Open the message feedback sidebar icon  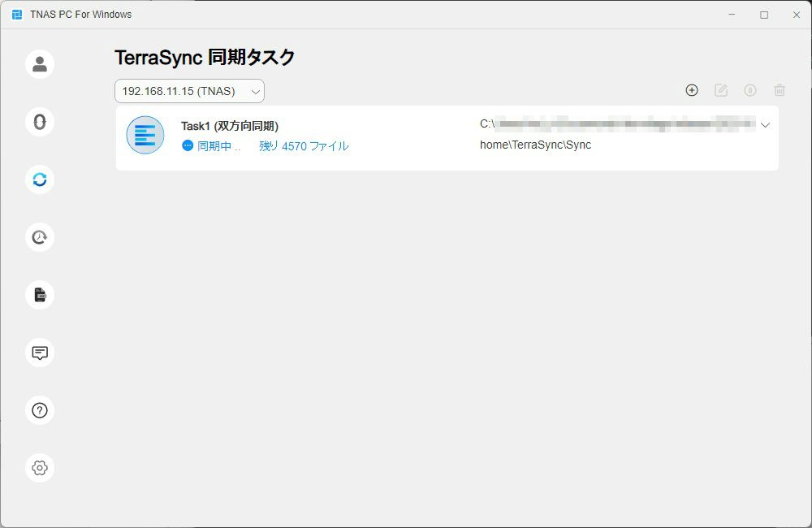40,353
